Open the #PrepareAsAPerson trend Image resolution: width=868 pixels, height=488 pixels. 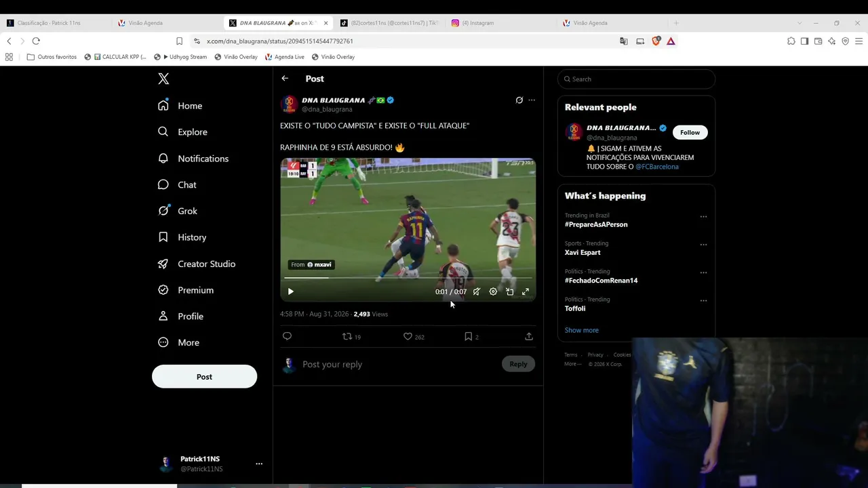tap(596, 224)
